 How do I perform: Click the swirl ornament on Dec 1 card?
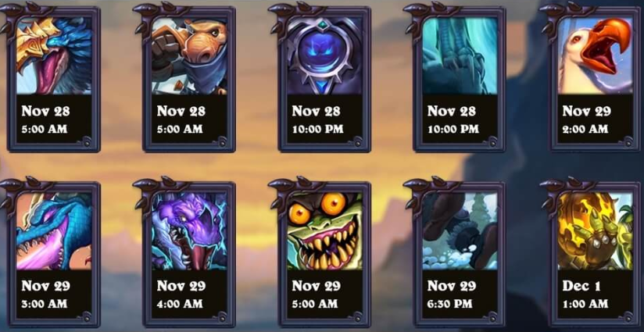point(628,316)
